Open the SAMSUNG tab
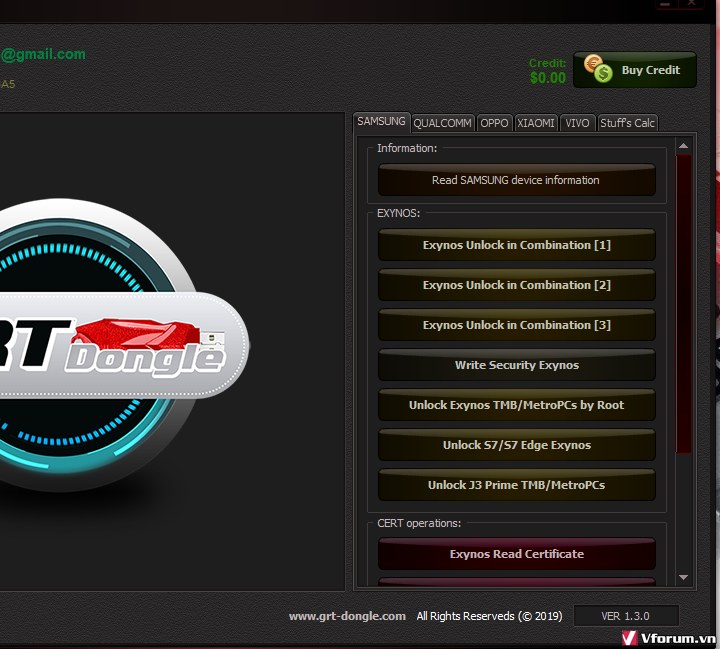Viewport: 720px width, 649px height. (381, 121)
